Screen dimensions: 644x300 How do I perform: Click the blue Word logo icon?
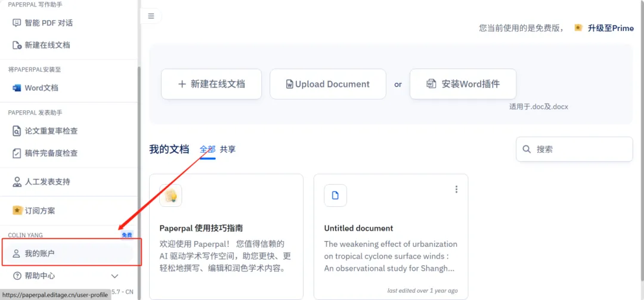pos(17,88)
